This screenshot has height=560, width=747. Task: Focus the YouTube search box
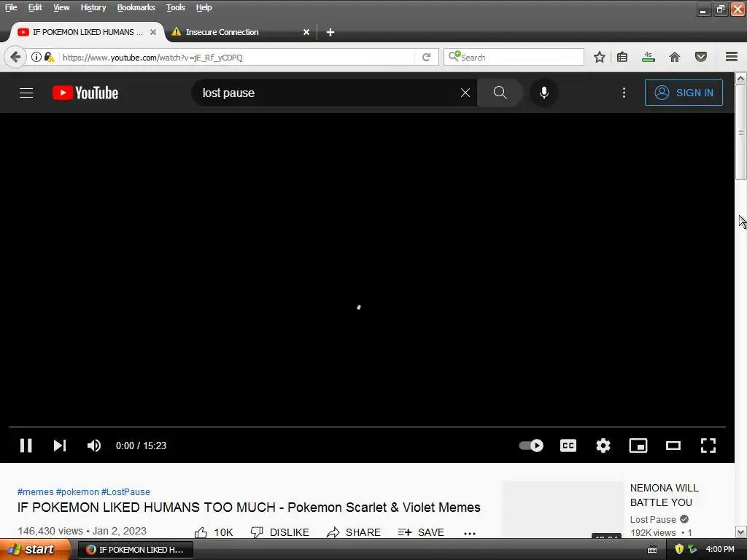pos(329,93)
